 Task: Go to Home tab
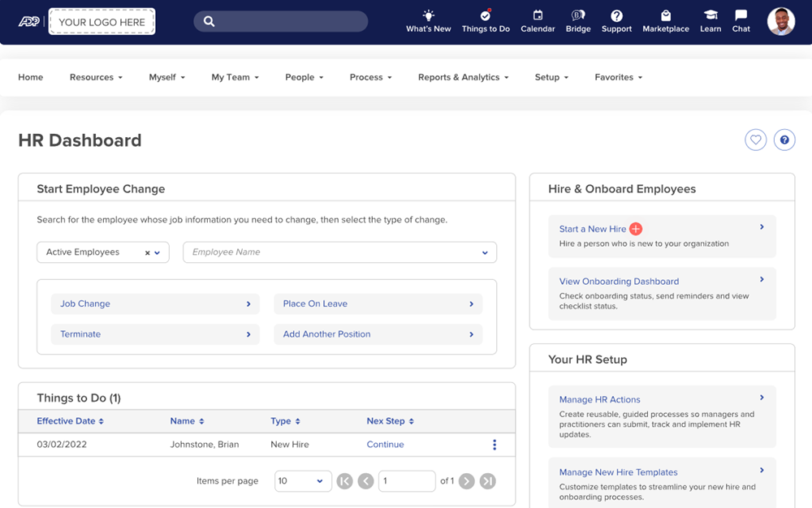click(31, 77)
